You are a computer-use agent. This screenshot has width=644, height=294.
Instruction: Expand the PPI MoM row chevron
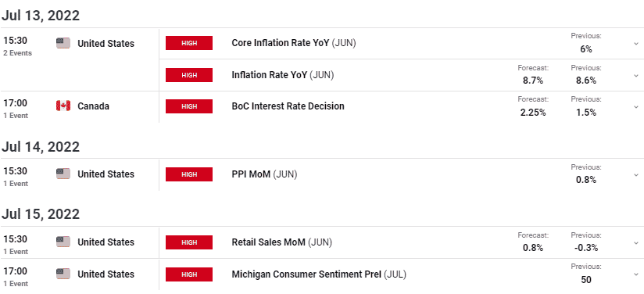pos(636,175)
